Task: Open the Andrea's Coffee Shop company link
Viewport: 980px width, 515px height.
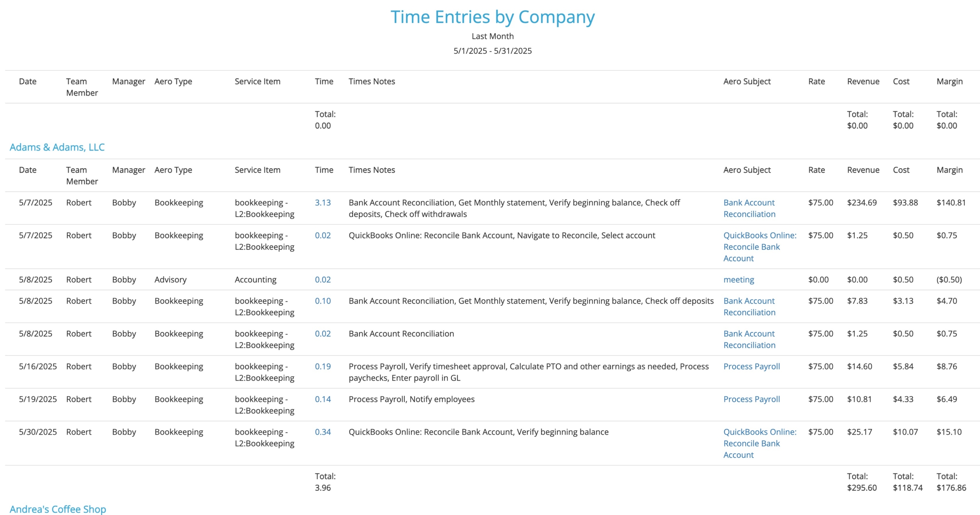Action: click(x=58, y=509)
